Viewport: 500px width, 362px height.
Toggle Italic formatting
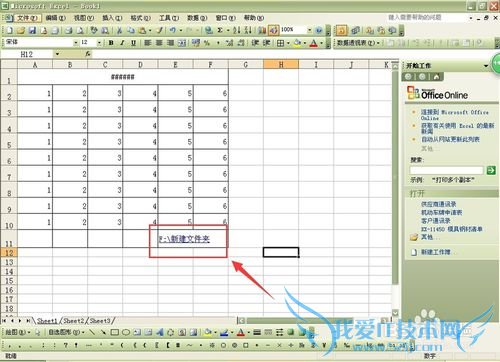122,43
